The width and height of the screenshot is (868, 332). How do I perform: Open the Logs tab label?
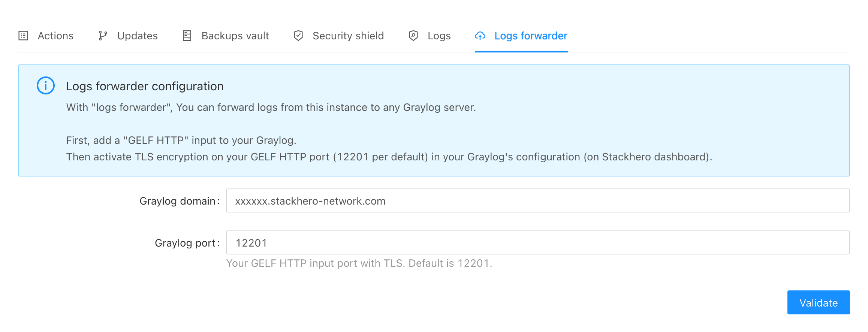[439, 36]
